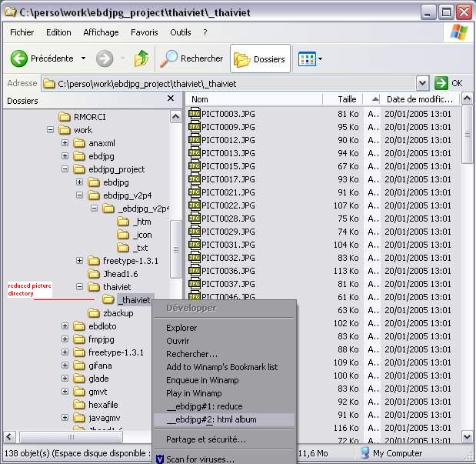
Task: Click the green Précédente back arrow icon
Action: (x=18, y=58)
